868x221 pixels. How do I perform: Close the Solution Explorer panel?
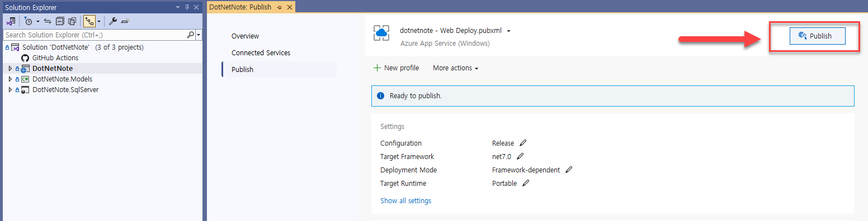click(196, 7)
